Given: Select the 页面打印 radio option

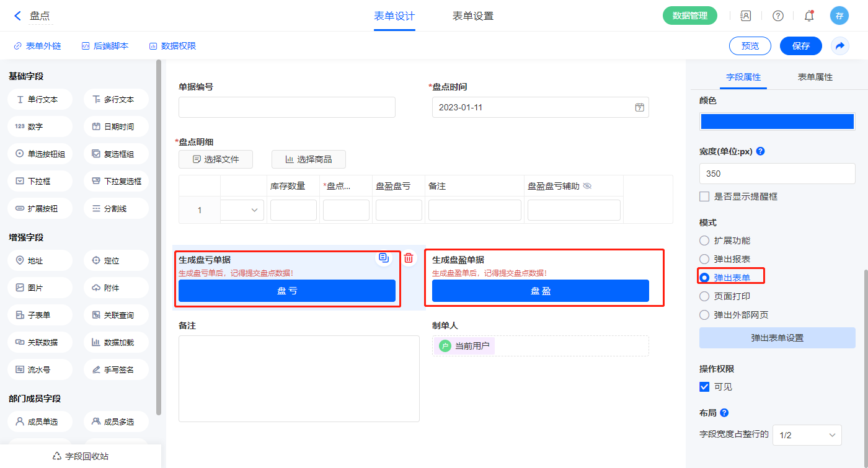Looking at the screenshot, I should tap(704, 296).
